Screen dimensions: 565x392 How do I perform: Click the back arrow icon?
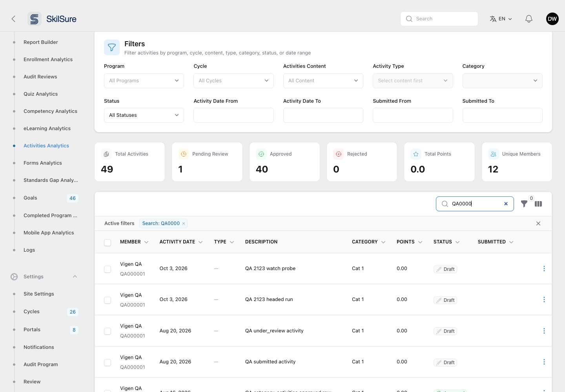click(13, 19)
